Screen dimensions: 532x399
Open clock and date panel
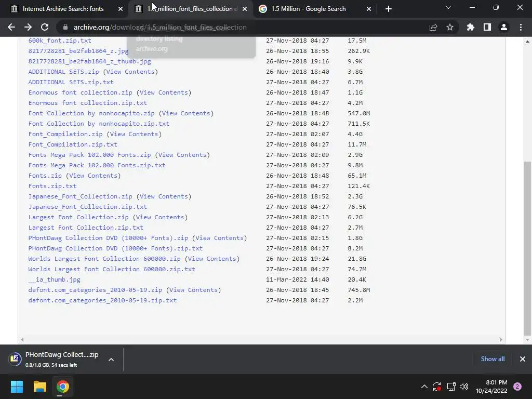[x=491, y=387]
